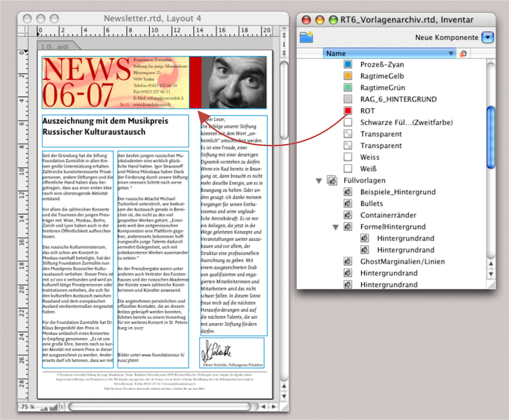Click the Newsletter horizontal scrollbar

coord(156,406)
